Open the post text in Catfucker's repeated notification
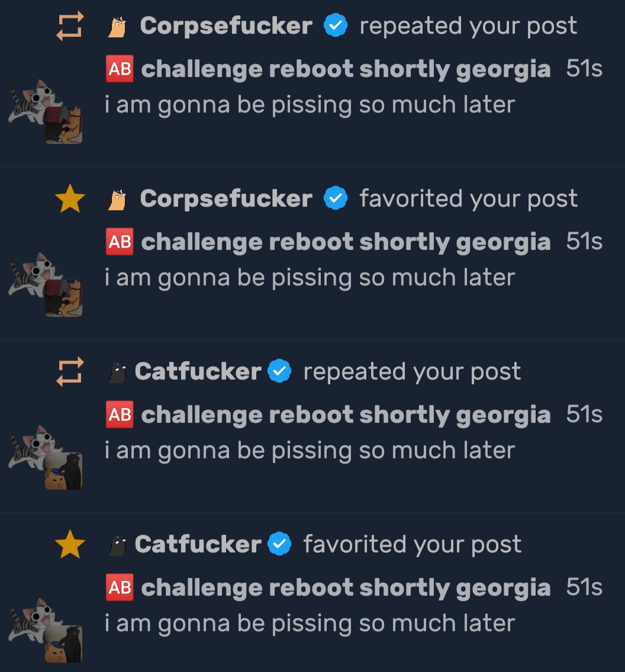The width and height of the screenshot is (625, 672). click(310, 451)
